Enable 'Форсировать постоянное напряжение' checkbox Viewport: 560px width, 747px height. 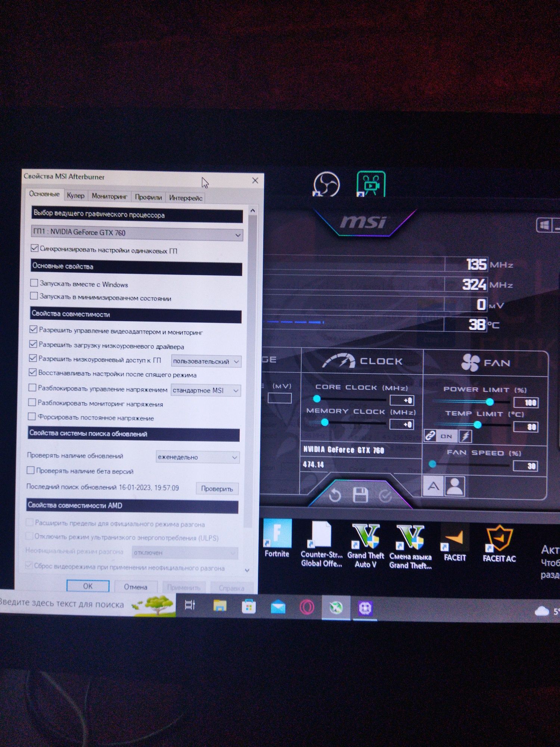click(32, 416)
